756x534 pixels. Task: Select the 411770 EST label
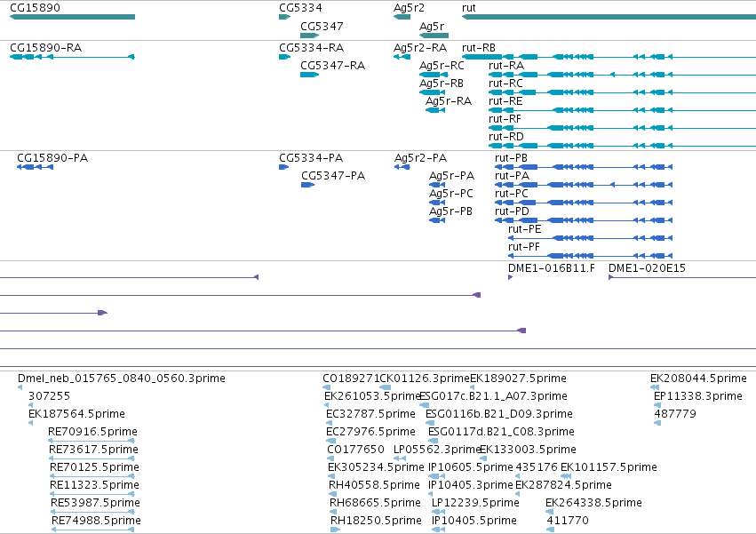tap(568, 521)
